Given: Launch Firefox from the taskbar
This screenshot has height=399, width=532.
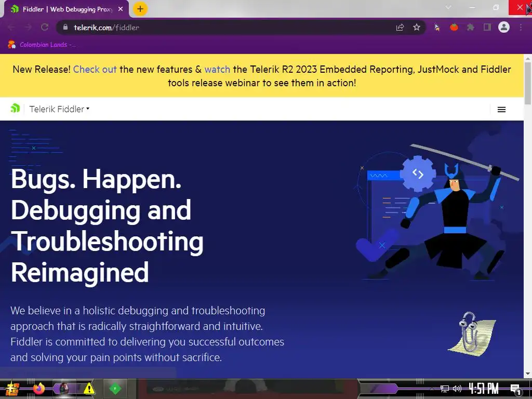Looking at the screenshot, I should [38, 389].
